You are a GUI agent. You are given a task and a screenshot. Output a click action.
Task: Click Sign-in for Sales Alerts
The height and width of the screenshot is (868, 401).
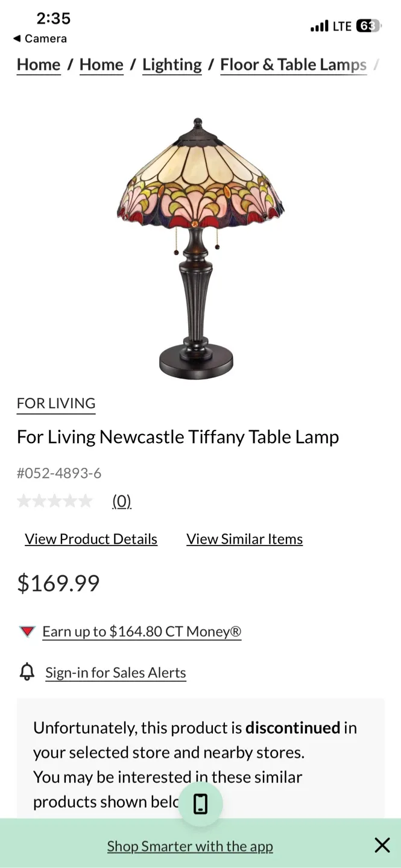point(115,672)
